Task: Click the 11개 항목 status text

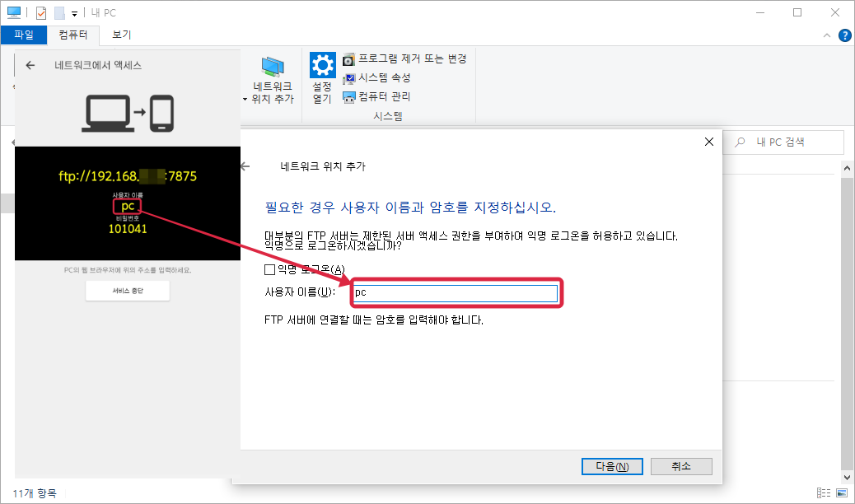Action: coord(35,493)
